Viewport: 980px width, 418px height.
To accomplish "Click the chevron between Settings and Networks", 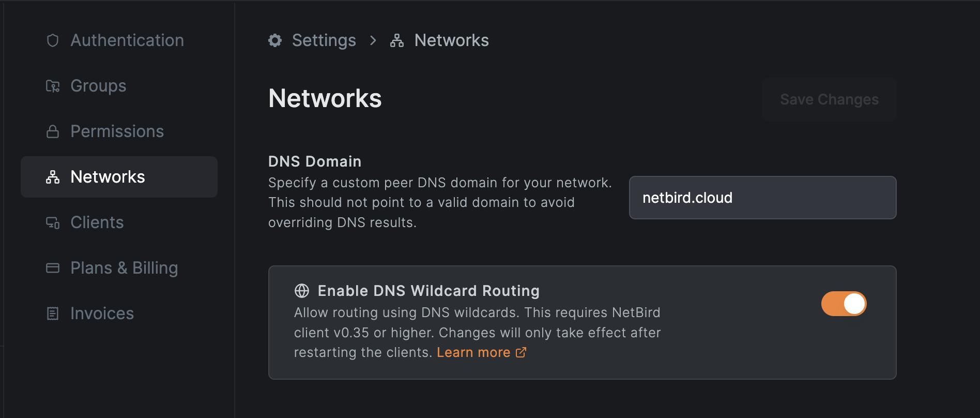I will [x=373, y=40].
